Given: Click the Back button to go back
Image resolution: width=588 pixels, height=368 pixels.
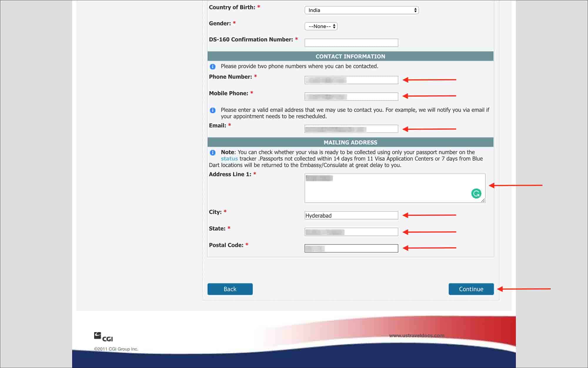Looking at the screenshot, I should pos(230,289).
